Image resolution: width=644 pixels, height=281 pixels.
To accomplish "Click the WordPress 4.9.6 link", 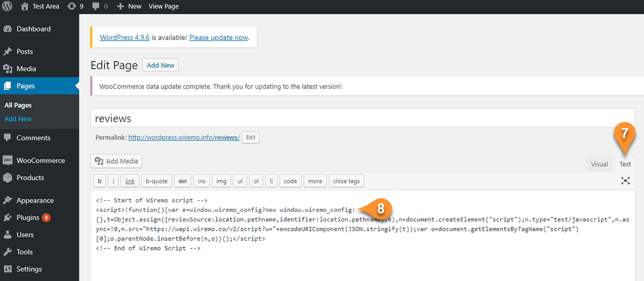I will tap(125, 38).
